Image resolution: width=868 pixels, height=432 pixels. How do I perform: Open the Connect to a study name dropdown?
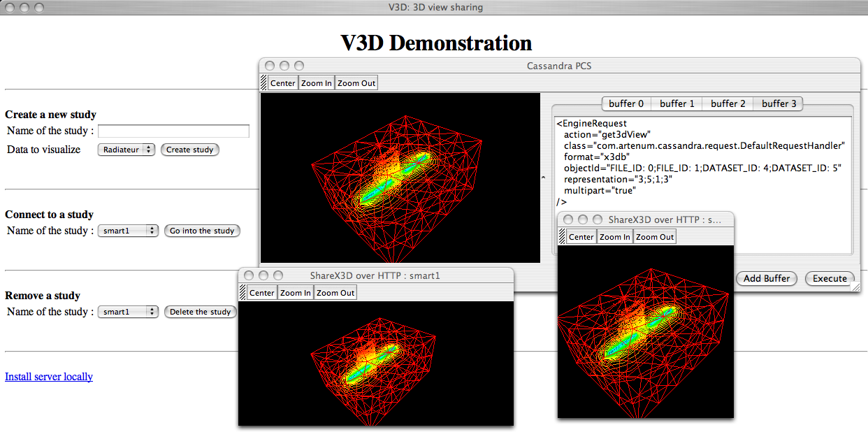click(x=128, y=231)
